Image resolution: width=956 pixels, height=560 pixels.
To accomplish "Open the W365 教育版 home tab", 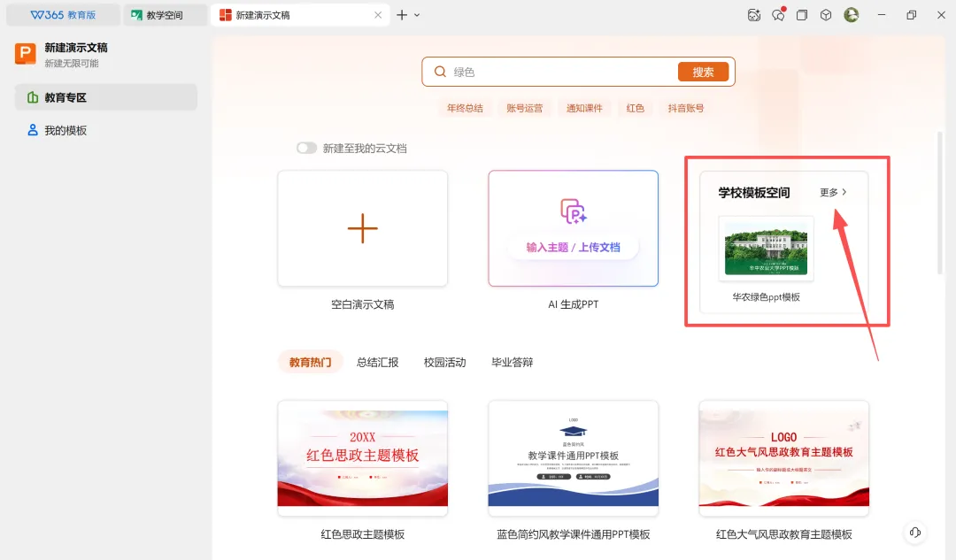I will 63,15.
